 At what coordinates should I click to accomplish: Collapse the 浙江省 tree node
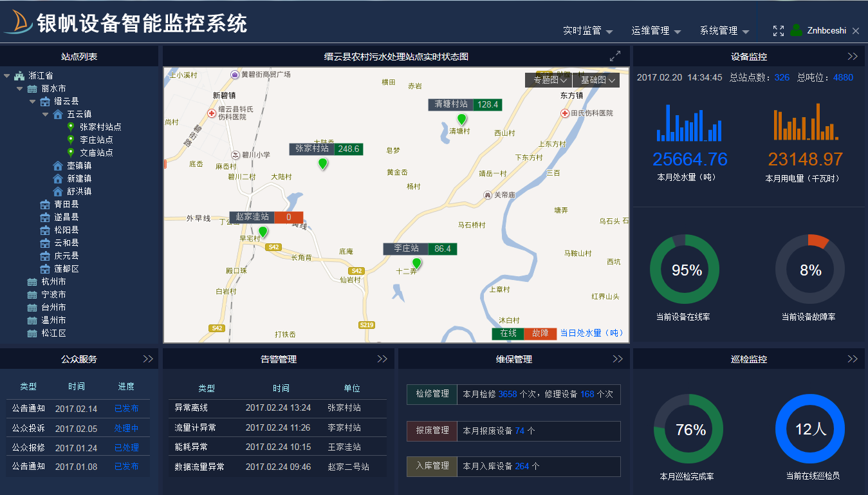tap(7, 75)
